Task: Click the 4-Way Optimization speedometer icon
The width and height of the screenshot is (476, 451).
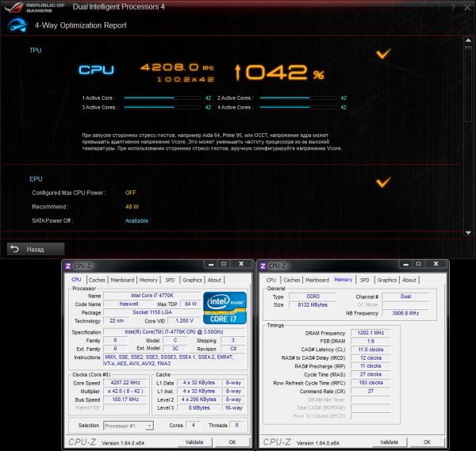Action: [x=17, y=25]
